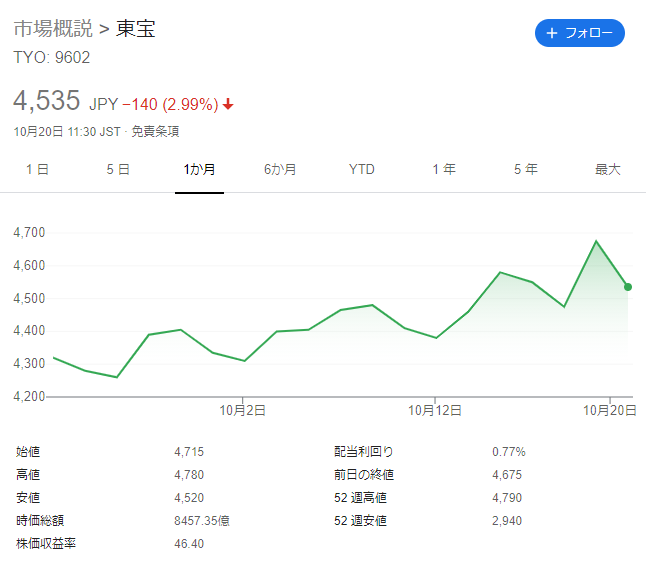Click the 10月2日 label on the date axis

point(242,410)
